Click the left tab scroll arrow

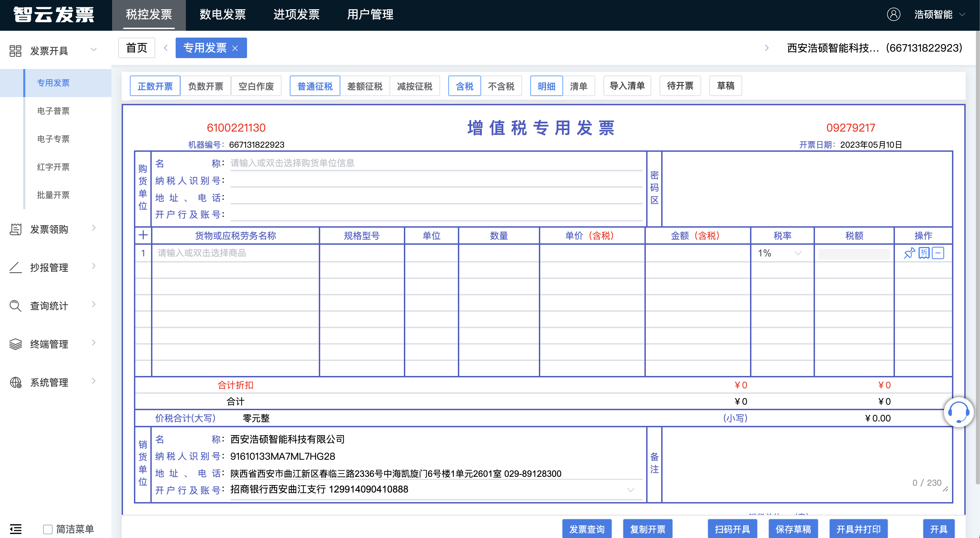(x=165, y=48)
